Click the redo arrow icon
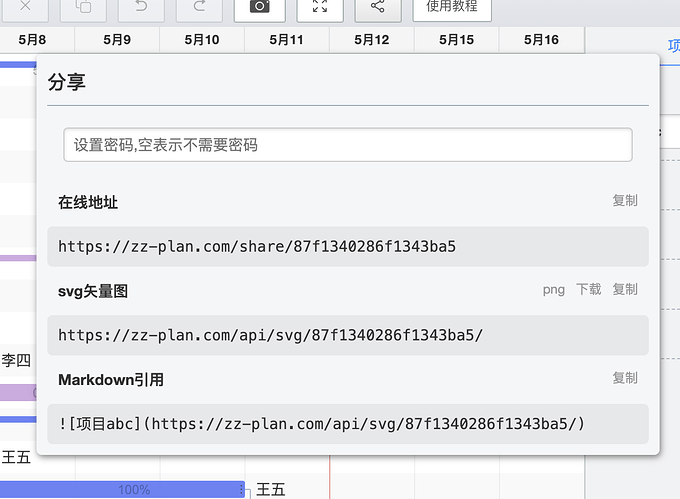Screen dimensions: 680x499 [x=199, y=7]
